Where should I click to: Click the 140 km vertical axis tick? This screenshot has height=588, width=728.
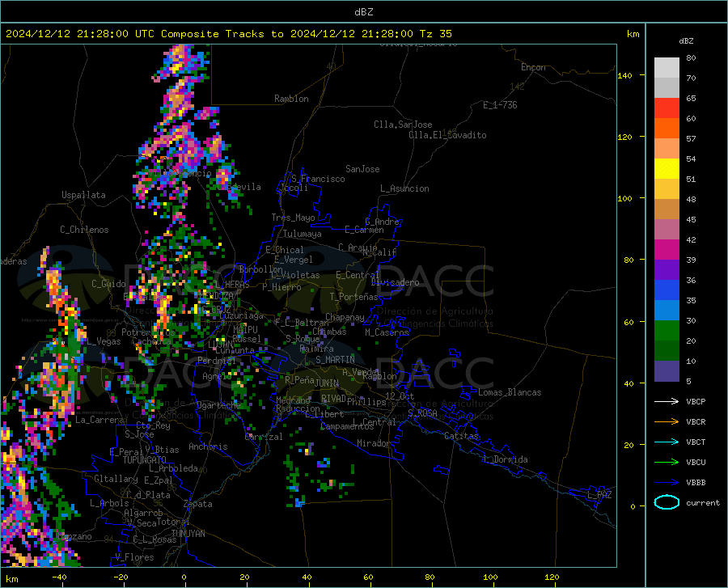(624, 75)
